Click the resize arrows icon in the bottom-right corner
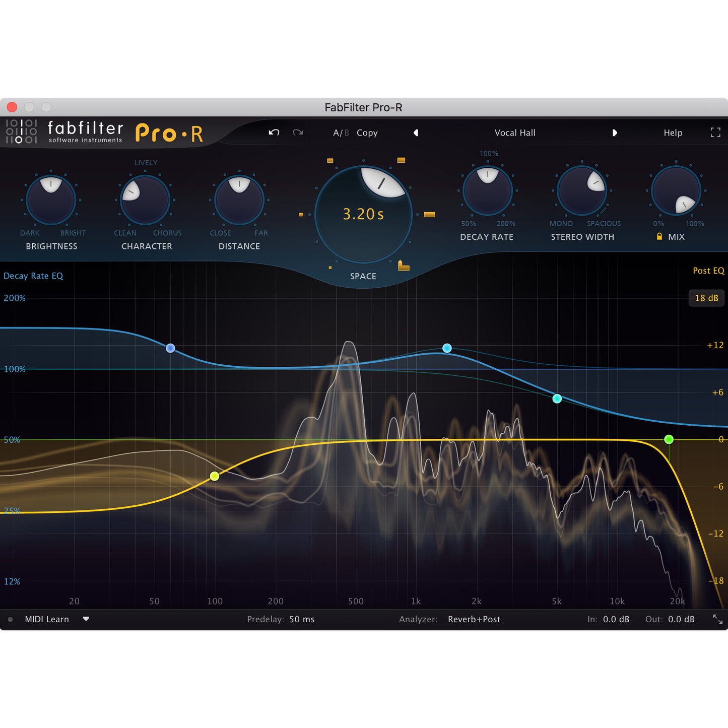The image size is (728, 728). tap(717, 619)
